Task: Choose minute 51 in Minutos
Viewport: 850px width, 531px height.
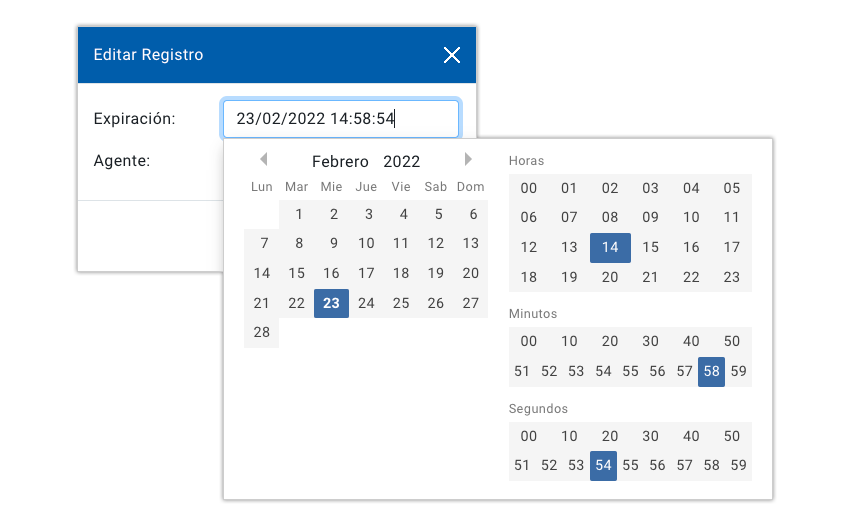Action: coord(522,371)
